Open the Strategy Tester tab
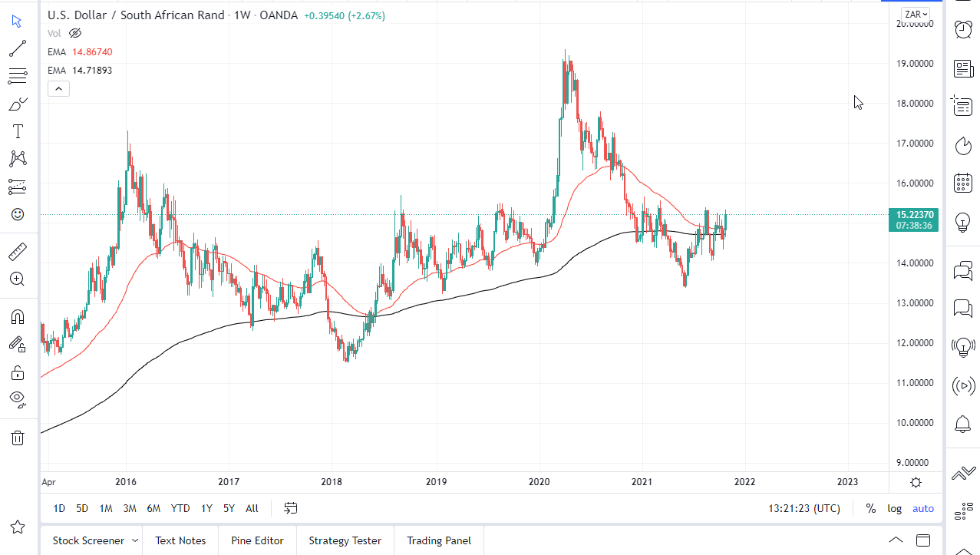980x555 pixels. click(x=345, y=540)
